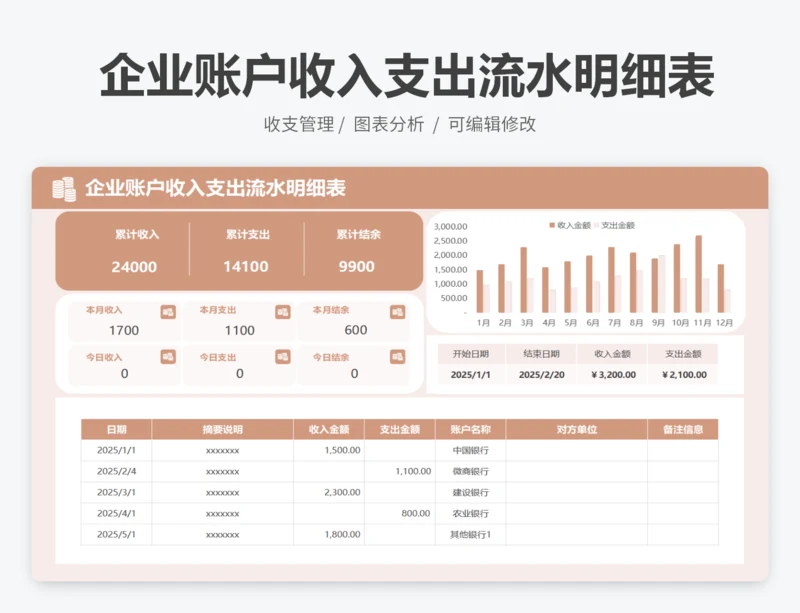The height and width of the screenshot is (613, 800).
Task: Select the 1,800.00 income cell
Action: click(329, 534)
